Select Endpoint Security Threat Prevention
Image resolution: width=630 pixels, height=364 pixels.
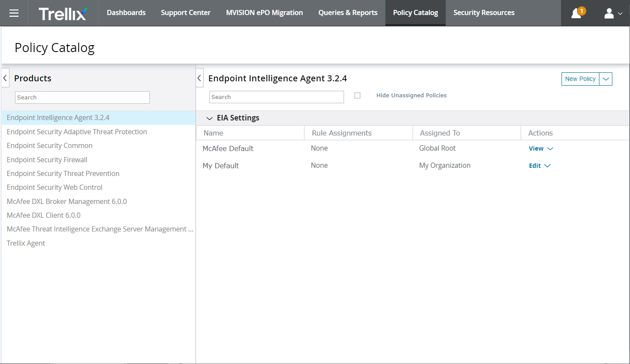click(99, 173)
